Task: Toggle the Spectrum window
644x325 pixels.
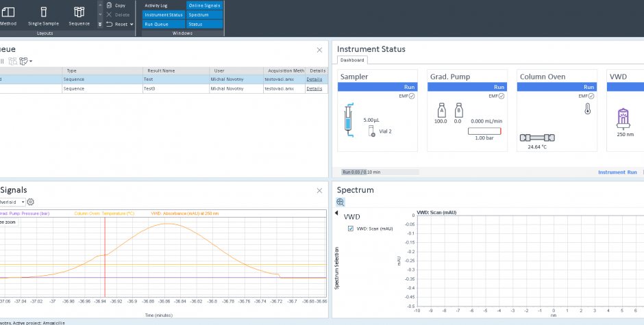Action: click(x=205, y=15)
